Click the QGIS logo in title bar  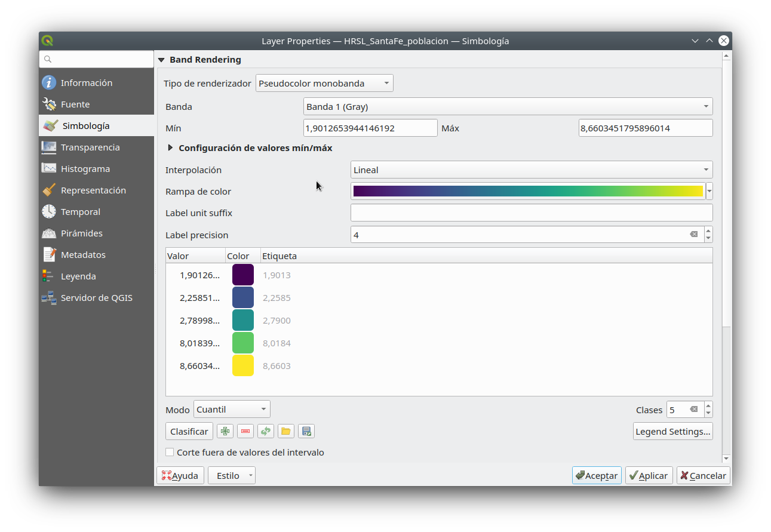point(48,41)
